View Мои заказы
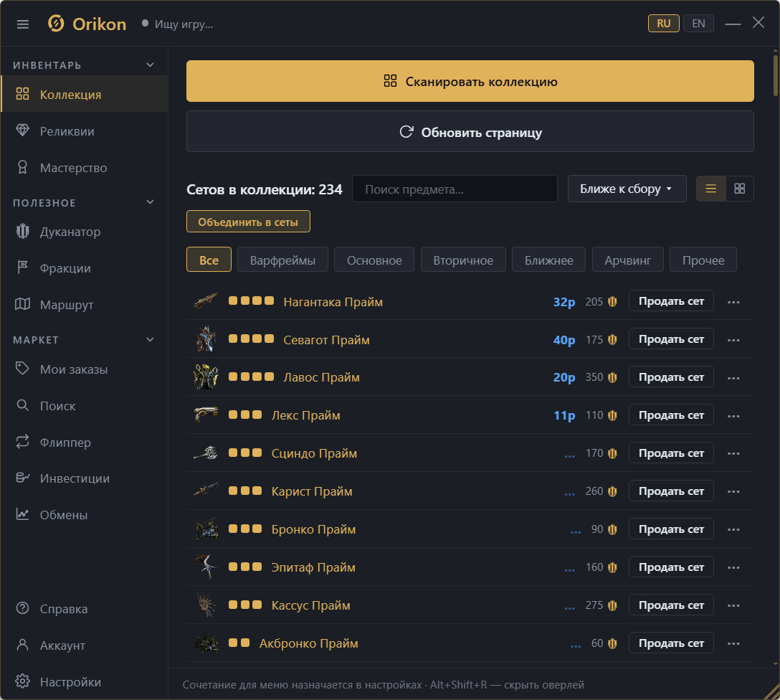 (x=85, y=369)
